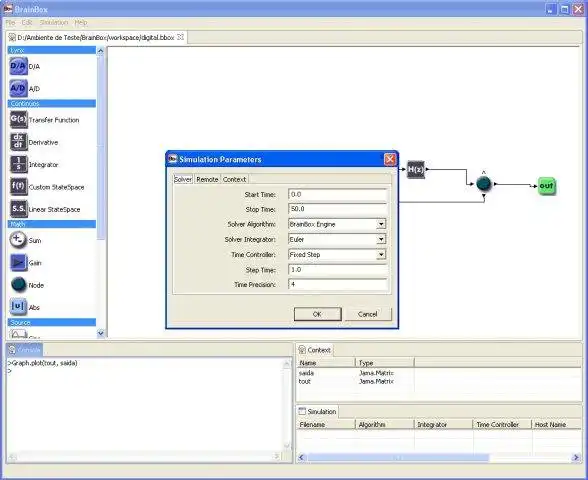Pick the Node block in palette
This screenshot has height=480, width=588.
(x=18, y=285)
